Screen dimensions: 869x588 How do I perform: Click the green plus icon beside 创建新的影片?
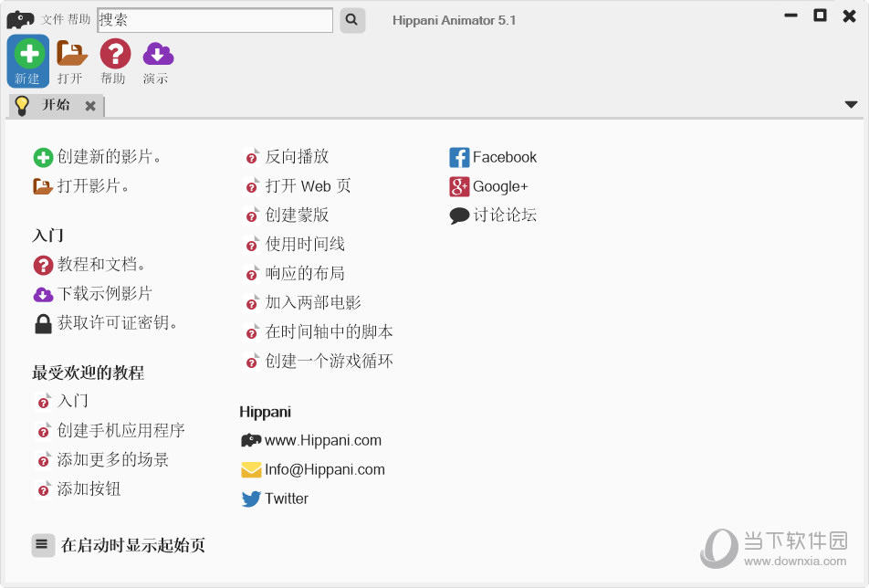pyautogui.click(x=43, y=157)
